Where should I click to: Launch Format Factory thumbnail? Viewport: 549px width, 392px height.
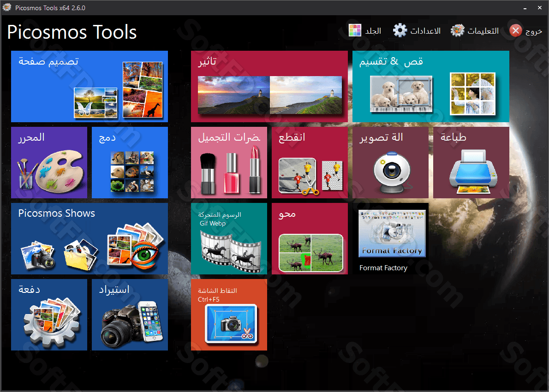[392, 233]
